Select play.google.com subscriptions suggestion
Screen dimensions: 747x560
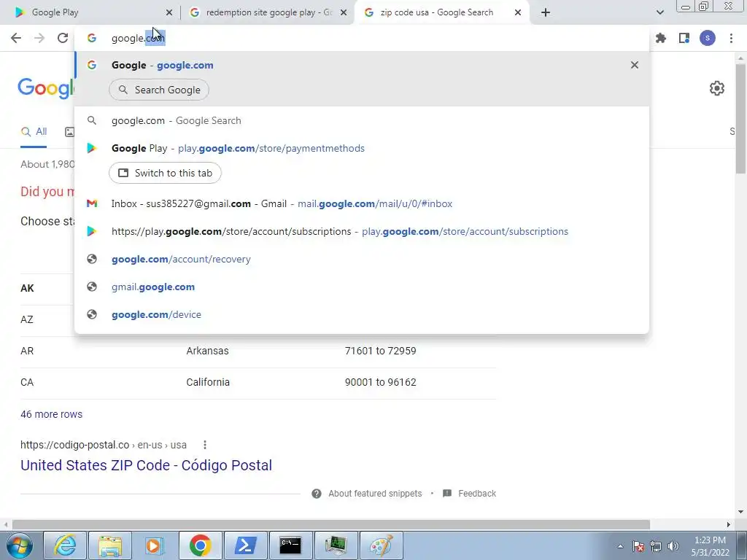[362, 231]
